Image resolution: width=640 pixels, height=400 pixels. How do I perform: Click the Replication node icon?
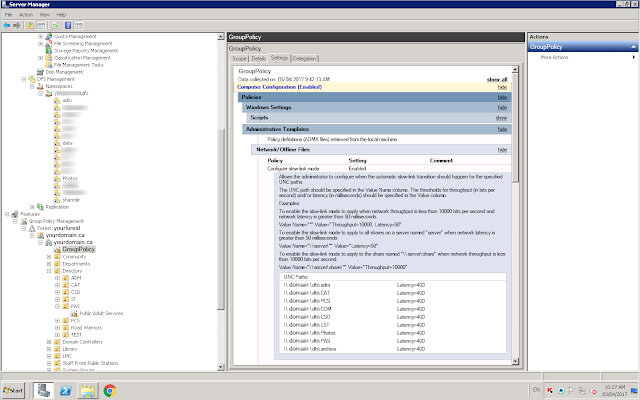[x=40, y=207]
